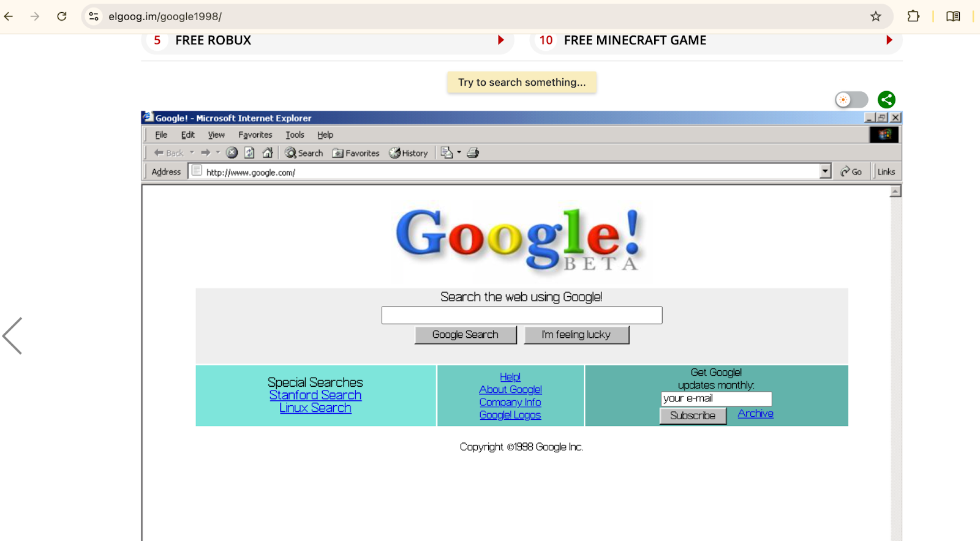Click the Go button beside the address bar
This screenshot has height=541, width=980.
pos(851,171)
